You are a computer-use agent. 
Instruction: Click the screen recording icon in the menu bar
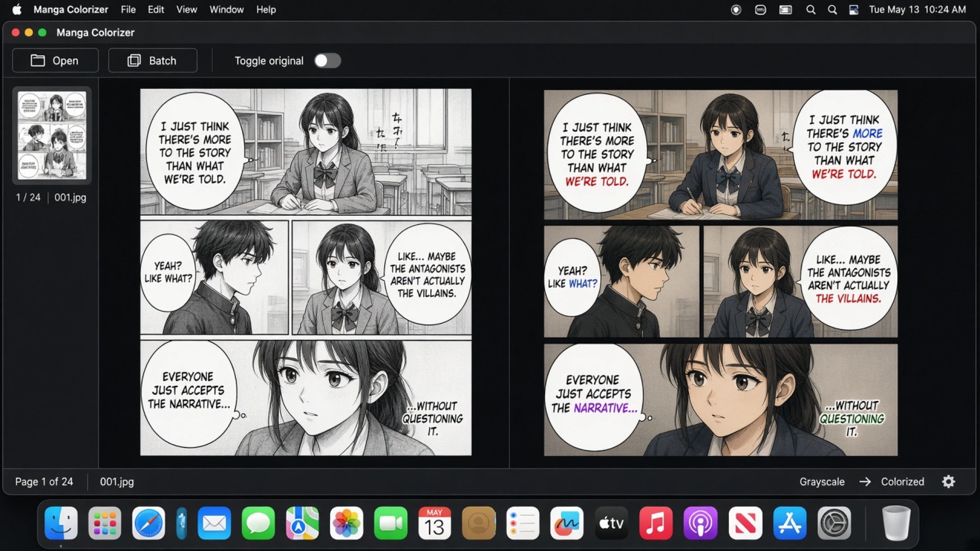[736, 10]
